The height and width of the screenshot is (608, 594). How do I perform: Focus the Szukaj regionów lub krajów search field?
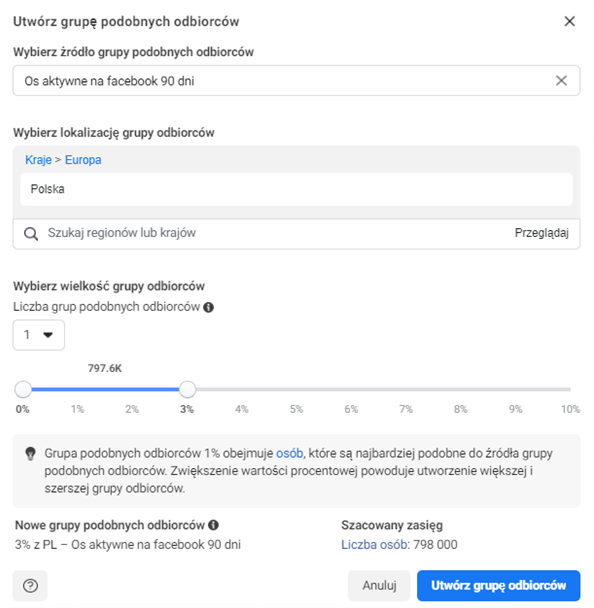(277, 233)
